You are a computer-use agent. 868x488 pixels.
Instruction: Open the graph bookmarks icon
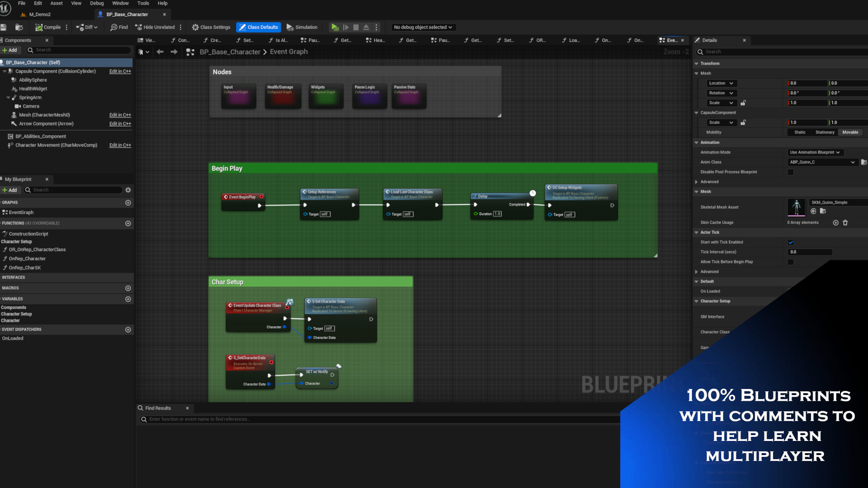(x=142, y=52)
